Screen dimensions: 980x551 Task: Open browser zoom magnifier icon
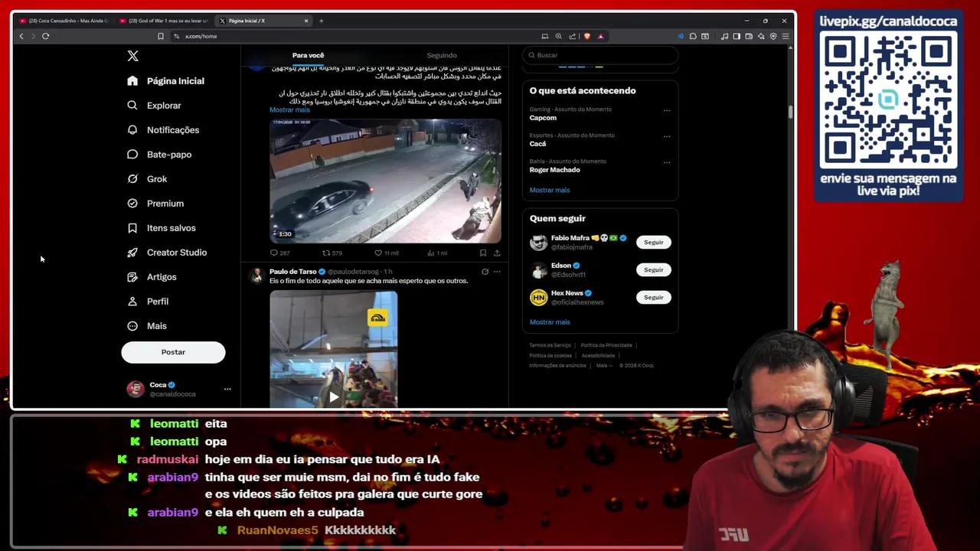(559, 36)
